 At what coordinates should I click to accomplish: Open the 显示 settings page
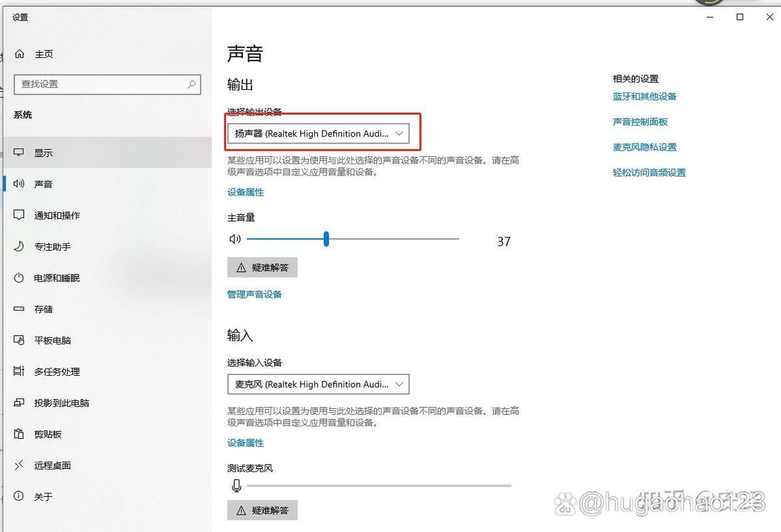[x=108, y=152]
